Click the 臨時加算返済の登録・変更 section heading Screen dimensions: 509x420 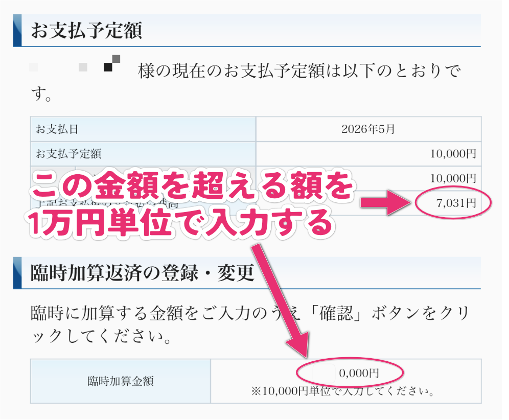(142, 273)
